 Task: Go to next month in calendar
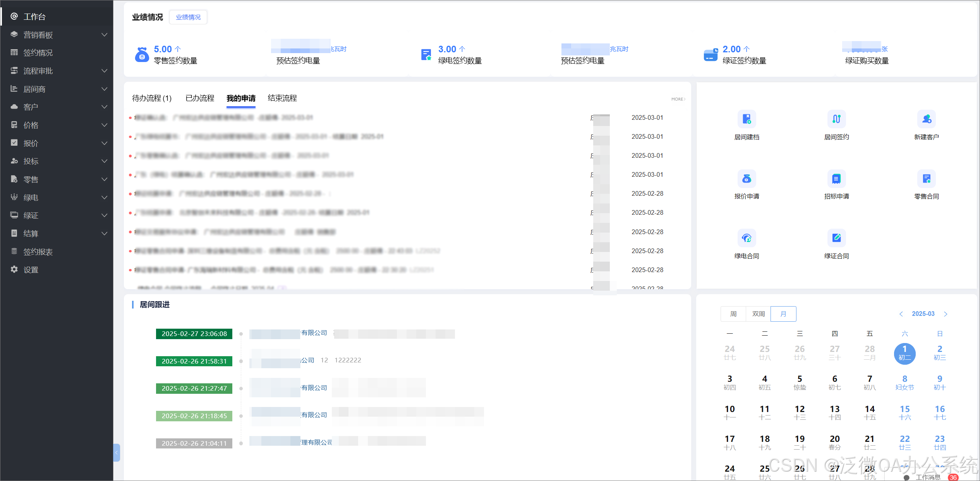pos(946,314)
